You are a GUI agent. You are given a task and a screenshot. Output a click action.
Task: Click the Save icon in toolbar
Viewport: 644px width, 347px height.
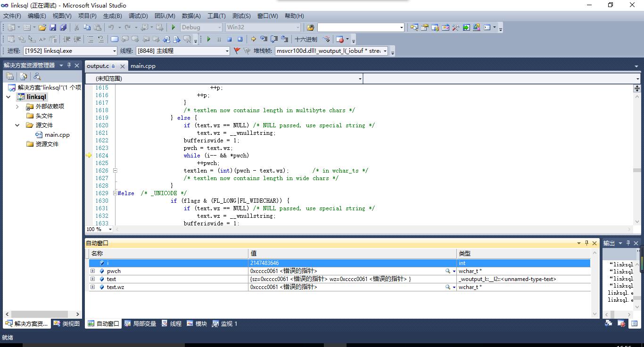coord(53,27)
